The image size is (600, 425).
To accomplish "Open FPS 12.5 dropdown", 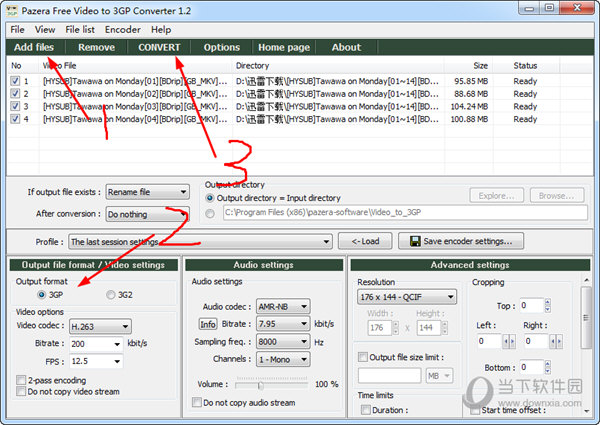I will click(96, 361).
